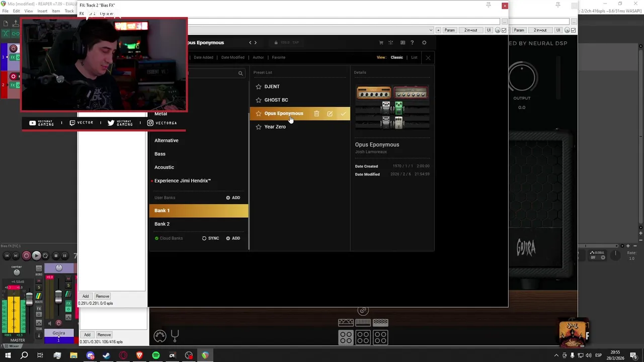Select the Alternative preset category
The height and width of the screenshot is (362, 644).
point(167,140)
